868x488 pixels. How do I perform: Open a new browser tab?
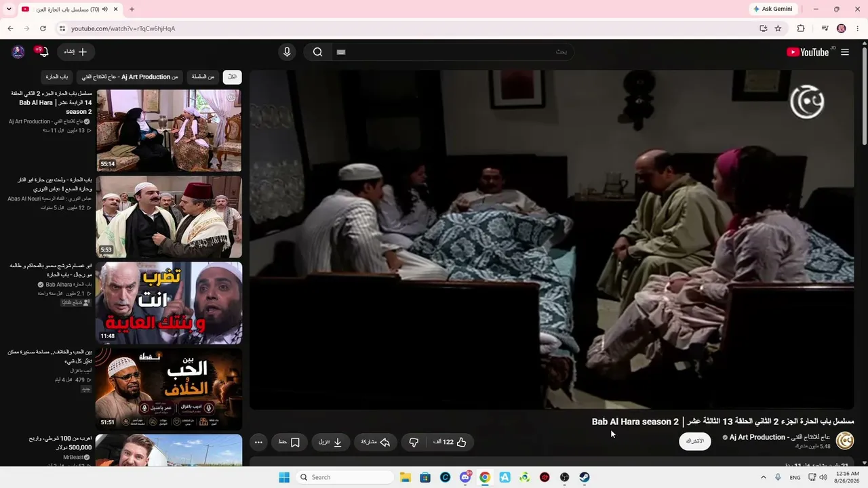(132, 9)
